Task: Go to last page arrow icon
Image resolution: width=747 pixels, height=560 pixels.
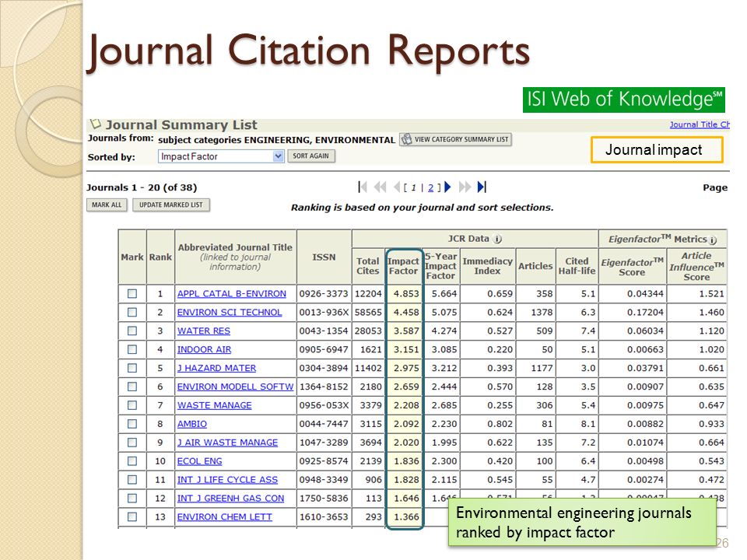Action: click(482, 187)
